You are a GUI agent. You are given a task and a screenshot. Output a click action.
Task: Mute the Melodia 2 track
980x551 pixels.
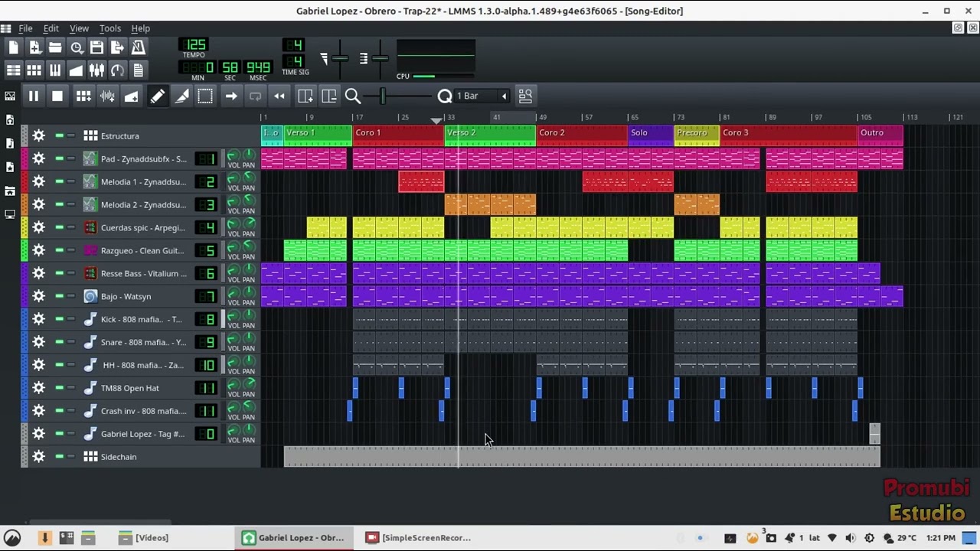tap(59, 204)
